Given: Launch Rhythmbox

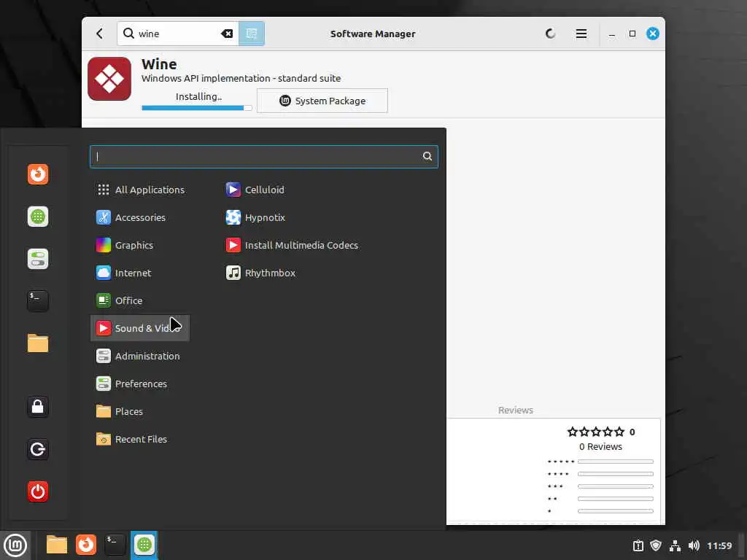Looking at the screenshot, I should pos(260,273).
